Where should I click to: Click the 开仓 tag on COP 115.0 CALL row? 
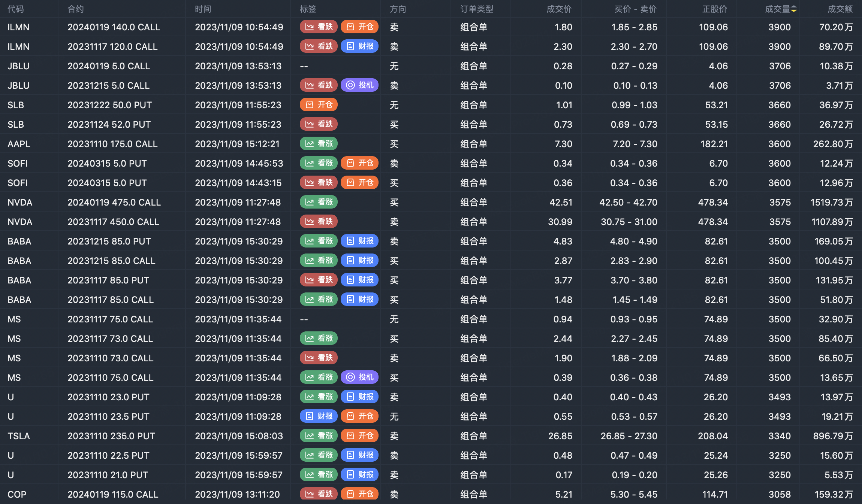click(x=359, y=494)
